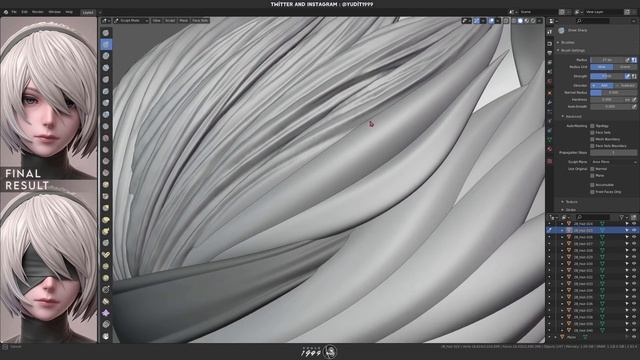Select the Clay Strips brush tool

pyautogui.click(x=106, y=68)
